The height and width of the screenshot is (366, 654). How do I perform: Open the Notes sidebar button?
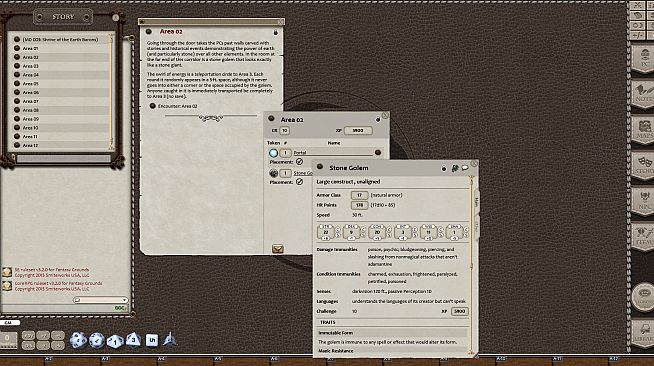(644, 94)
